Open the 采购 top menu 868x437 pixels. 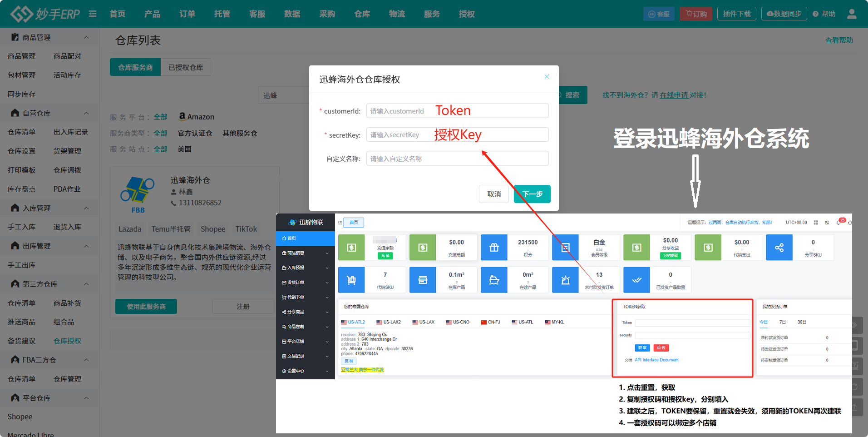point(327,14)
